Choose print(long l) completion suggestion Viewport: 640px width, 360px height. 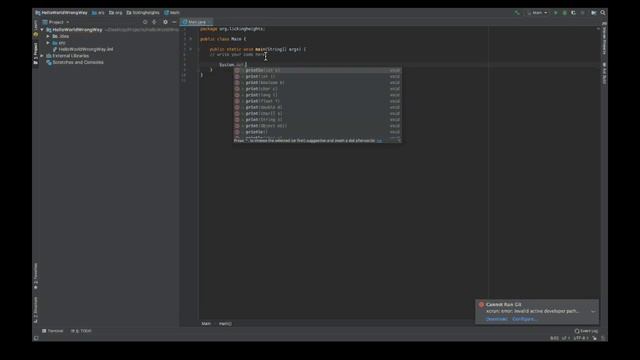[x=317, y=95]
